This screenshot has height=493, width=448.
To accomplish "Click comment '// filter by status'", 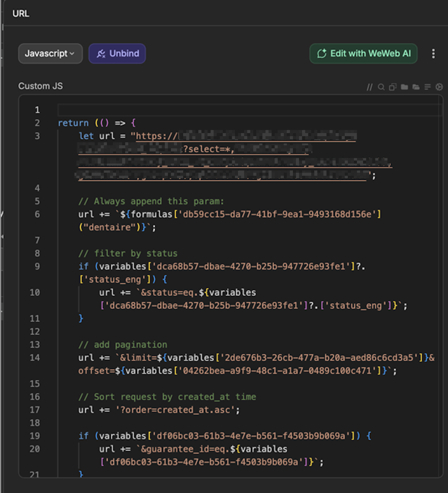I will click(x=128, y=253).
